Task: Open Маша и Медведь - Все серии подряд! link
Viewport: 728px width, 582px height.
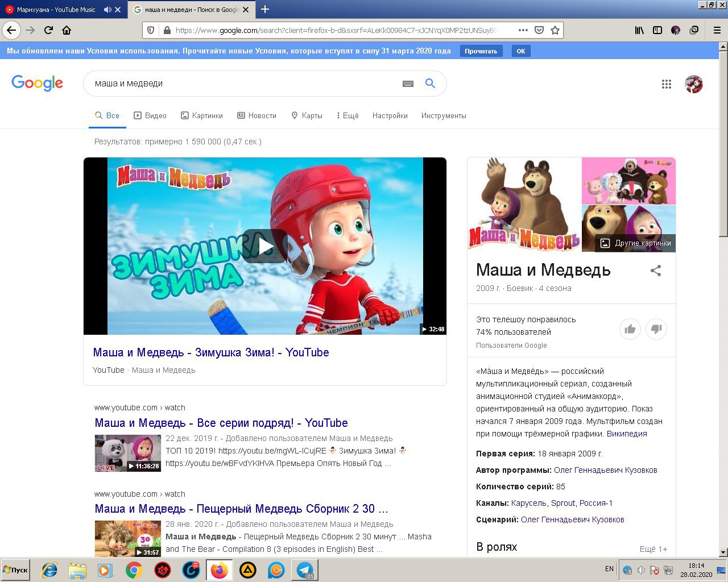Action: 221,423
